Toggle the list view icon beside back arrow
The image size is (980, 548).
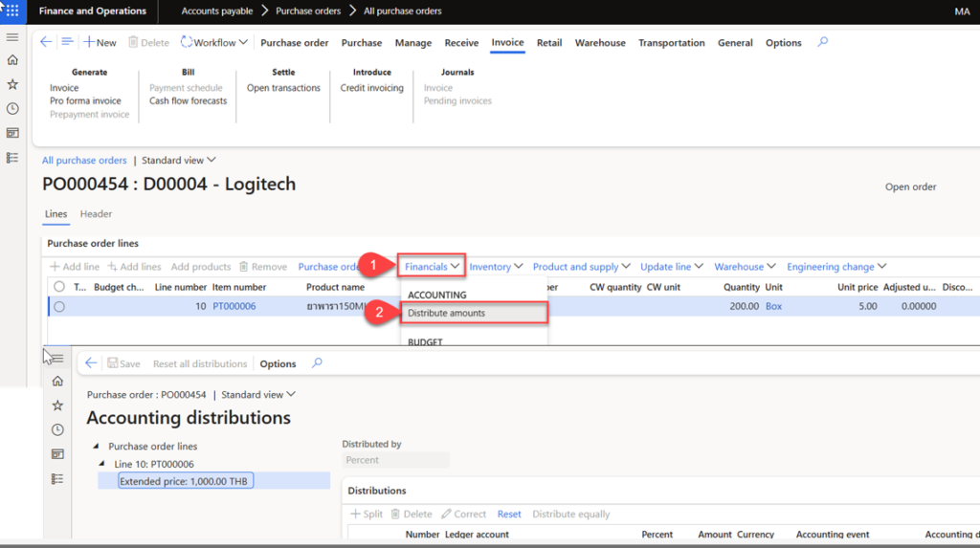pyautogui.click(x=67, y=42)
